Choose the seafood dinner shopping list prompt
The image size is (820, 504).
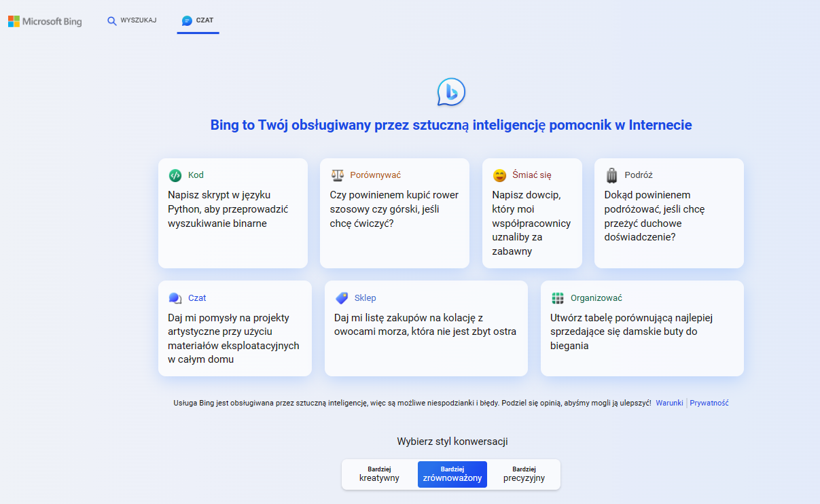click(426, 328)
